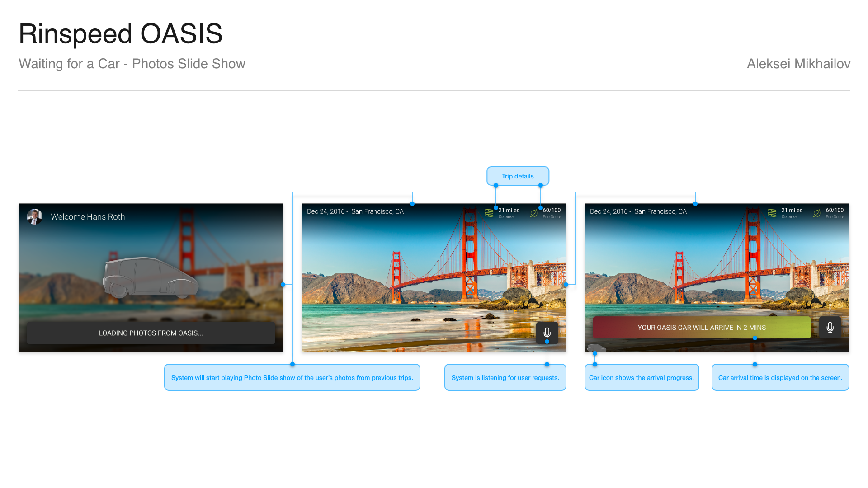Screen dimensions: 868x488
Task: Click the 'Dec 24, 2016 - San Francisco, CA' label on the screen without arrival banner
Action: tap(355, 211)
